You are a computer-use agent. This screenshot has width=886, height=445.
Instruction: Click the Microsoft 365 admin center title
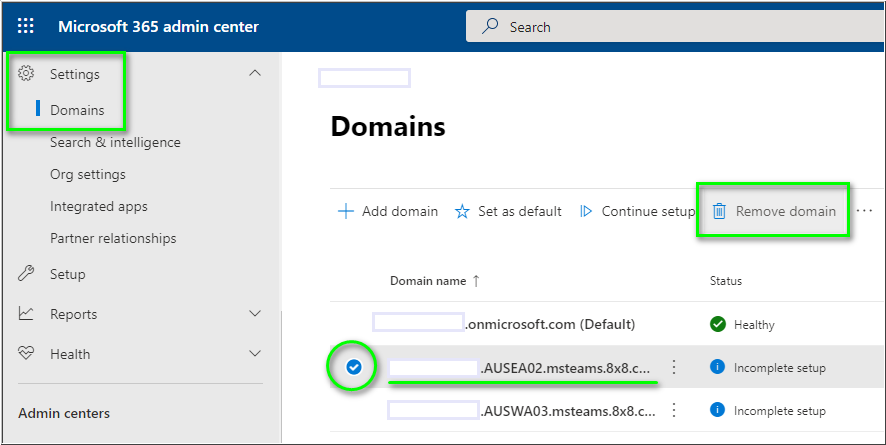[x=158, y=27]
